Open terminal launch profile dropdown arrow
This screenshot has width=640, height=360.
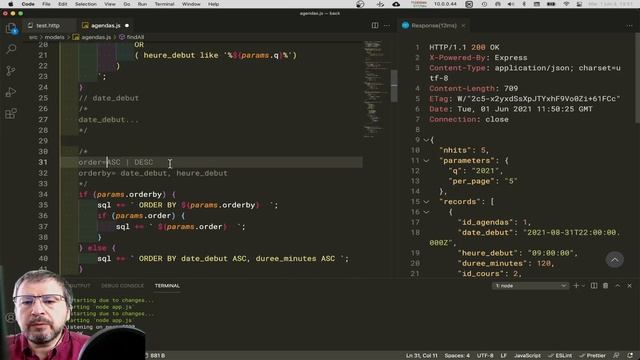(583, 286)
